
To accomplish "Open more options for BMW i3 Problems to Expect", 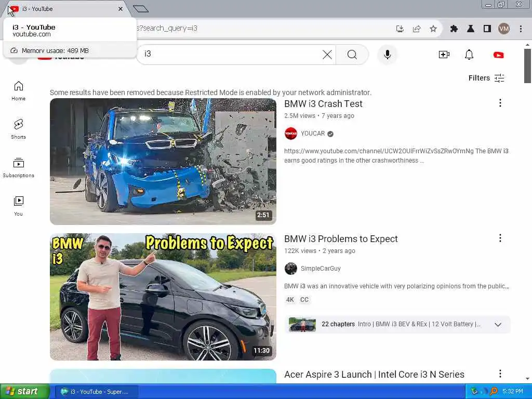I will click(x=500, y=238).
